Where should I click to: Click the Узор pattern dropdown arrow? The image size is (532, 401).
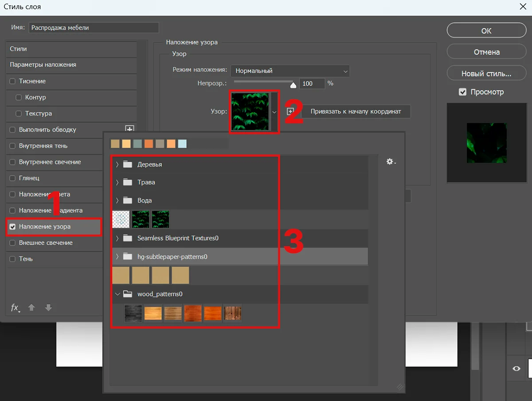pos(274,112)
